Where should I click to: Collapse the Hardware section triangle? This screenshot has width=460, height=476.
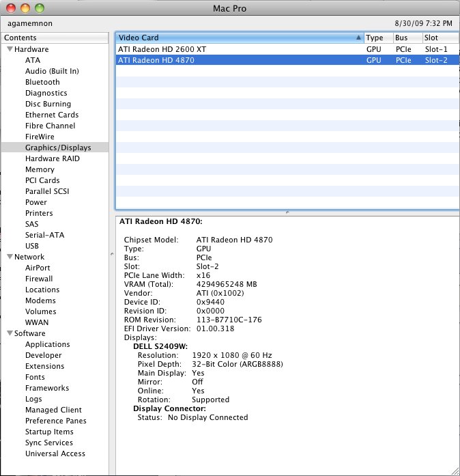10,49
